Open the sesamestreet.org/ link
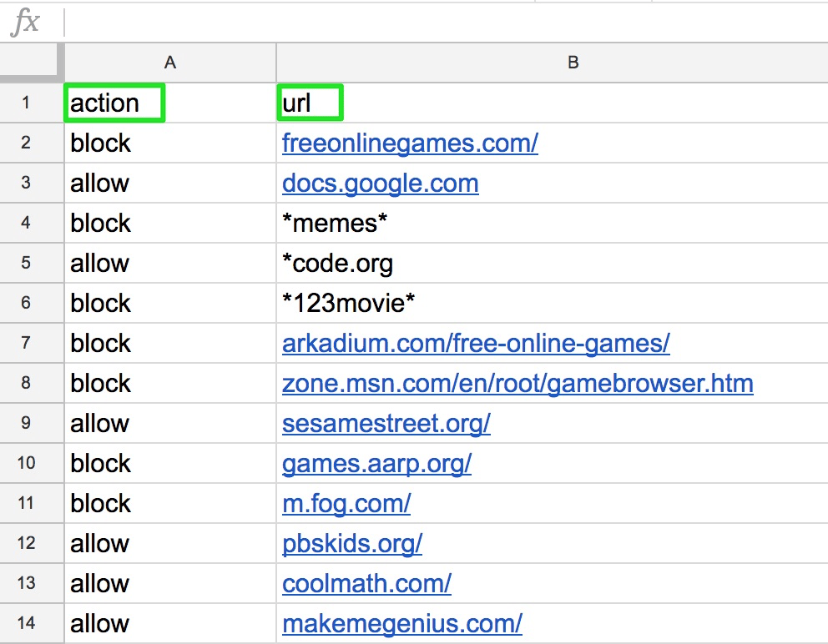 click(x=386, y=423)
